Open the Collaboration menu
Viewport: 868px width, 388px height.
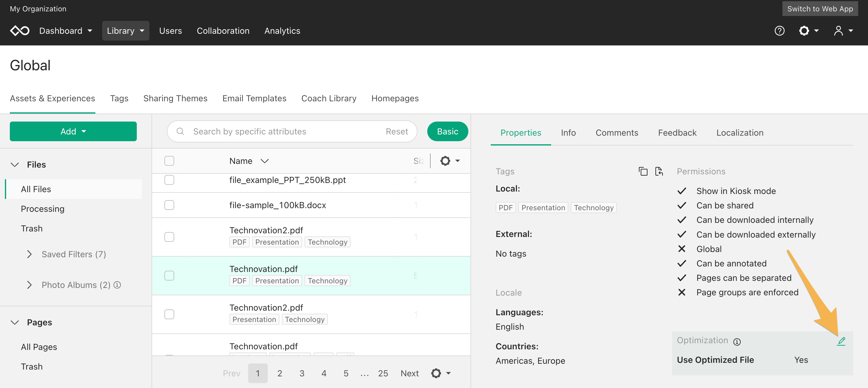pos(223,31)
